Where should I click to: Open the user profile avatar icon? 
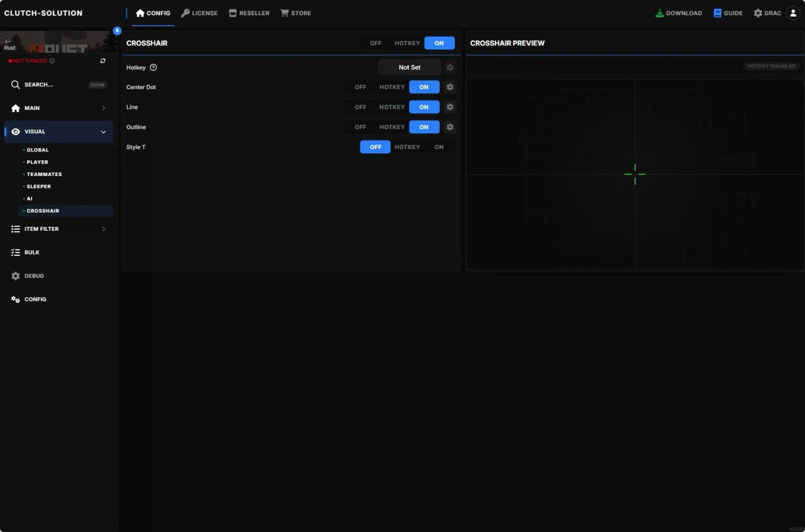point(793,13)
